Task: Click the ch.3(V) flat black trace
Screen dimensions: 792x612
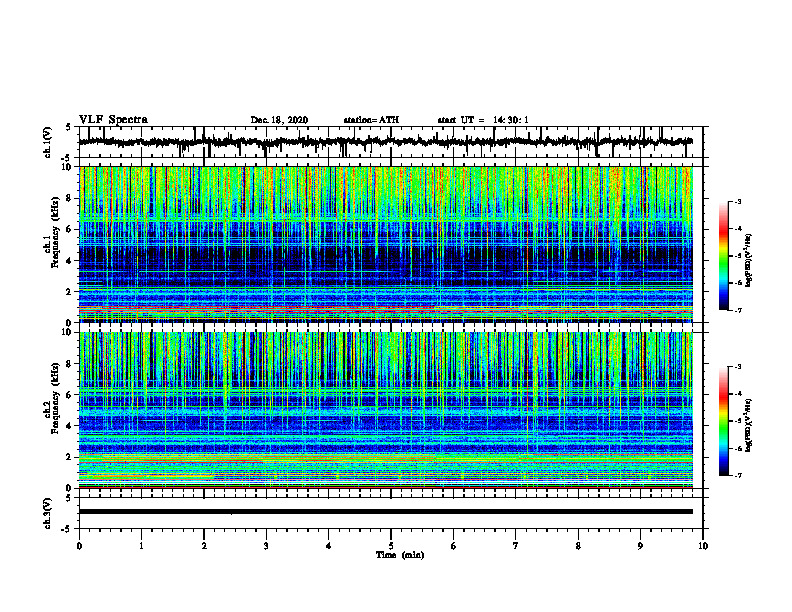Action: [385, 512]
